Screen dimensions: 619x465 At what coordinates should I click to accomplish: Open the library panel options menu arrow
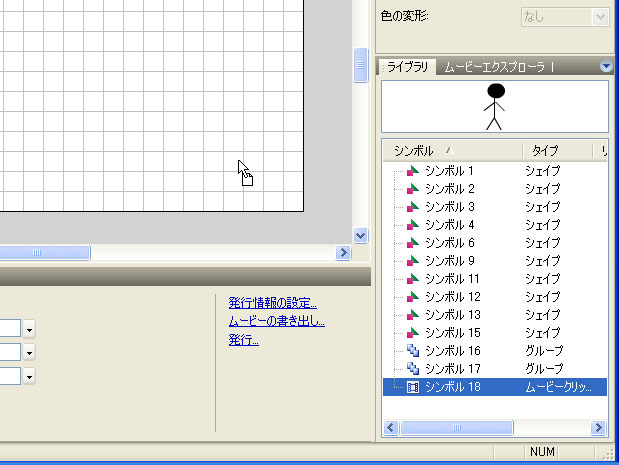tap(606, 66)
